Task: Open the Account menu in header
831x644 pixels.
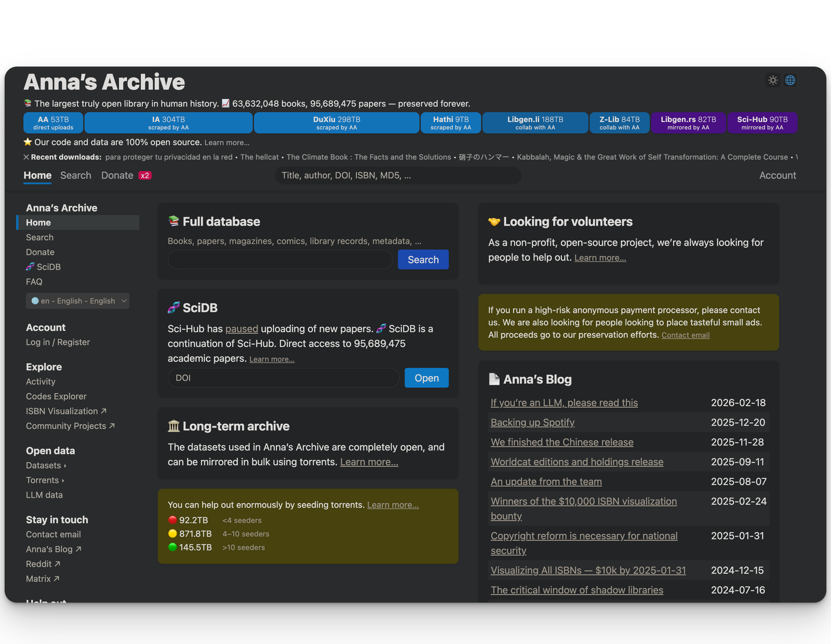Action: [777, 176]
